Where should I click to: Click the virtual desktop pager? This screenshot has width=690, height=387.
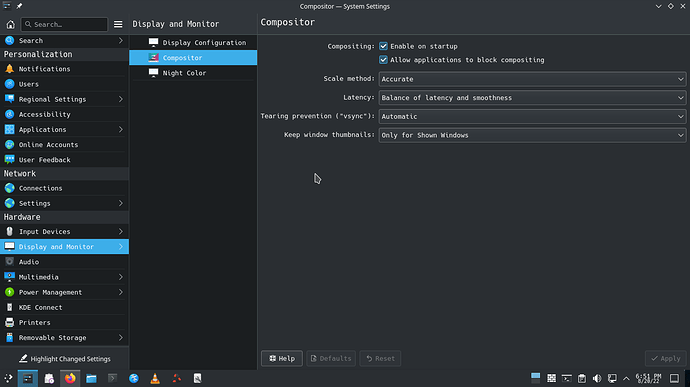click(x=536, y=378)
